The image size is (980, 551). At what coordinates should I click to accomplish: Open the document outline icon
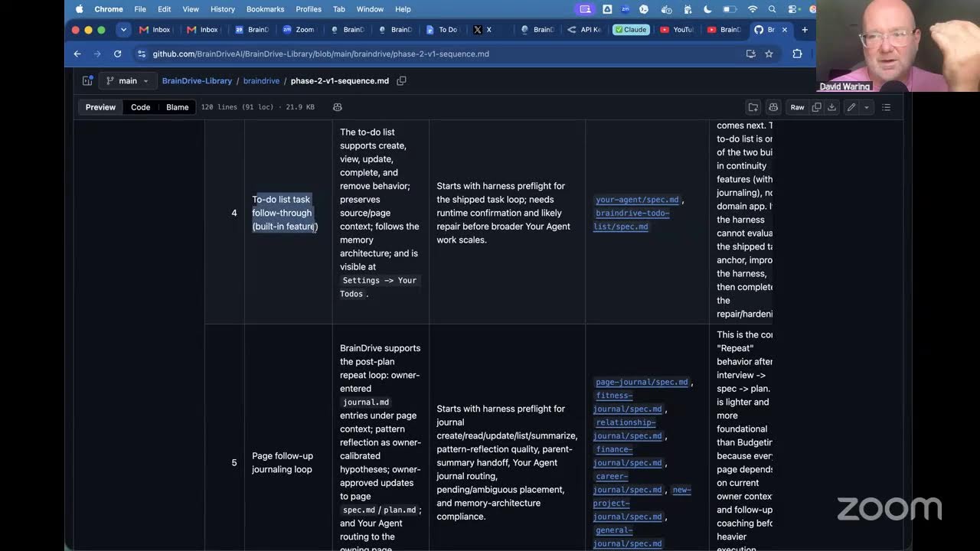(x=886, y=107)
